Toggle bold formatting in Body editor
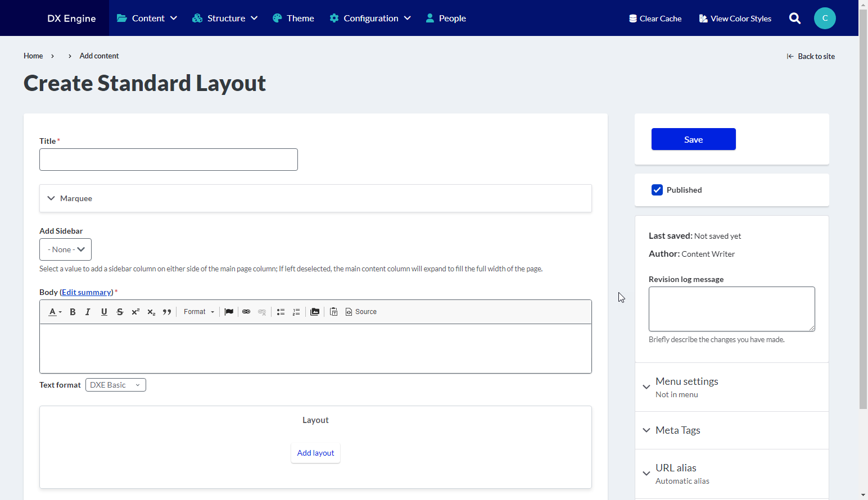The image size is (868, 500). pos(73,312)
